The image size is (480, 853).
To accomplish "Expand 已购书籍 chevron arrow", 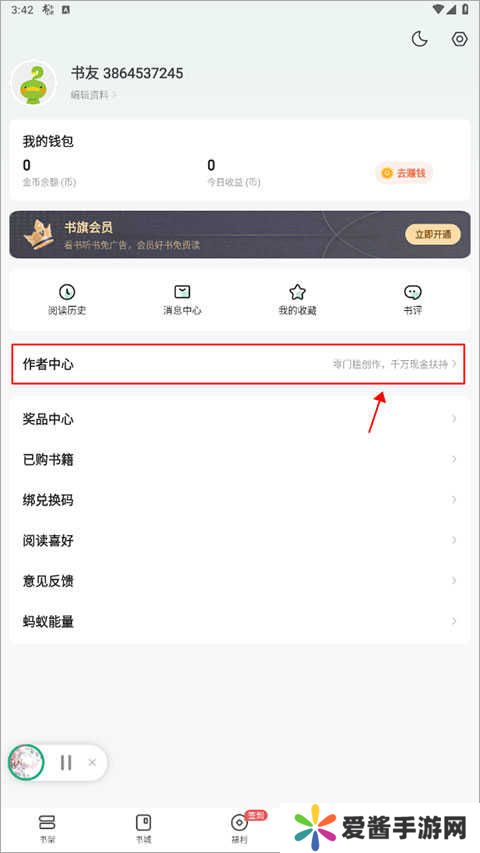I will point(454,459).
